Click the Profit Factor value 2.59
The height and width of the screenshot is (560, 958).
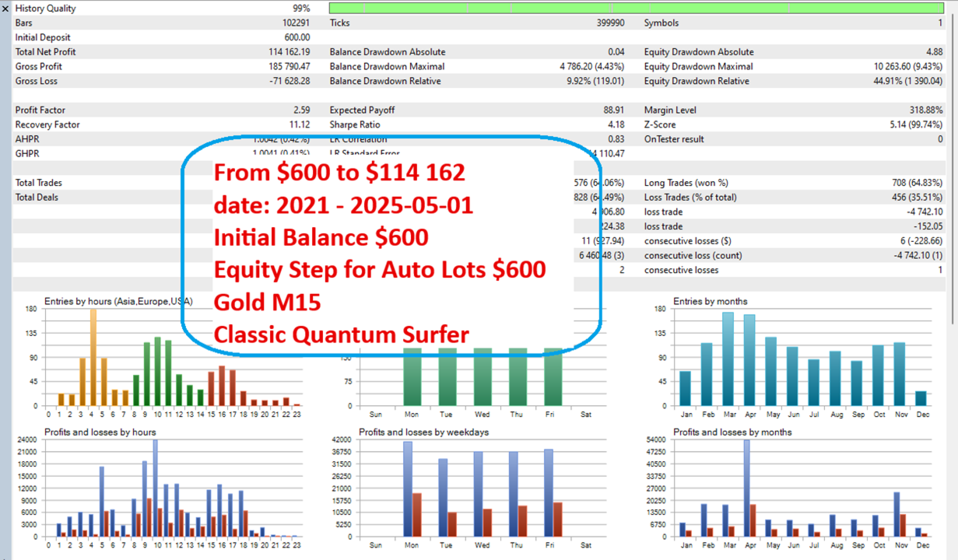click(302, 110)
